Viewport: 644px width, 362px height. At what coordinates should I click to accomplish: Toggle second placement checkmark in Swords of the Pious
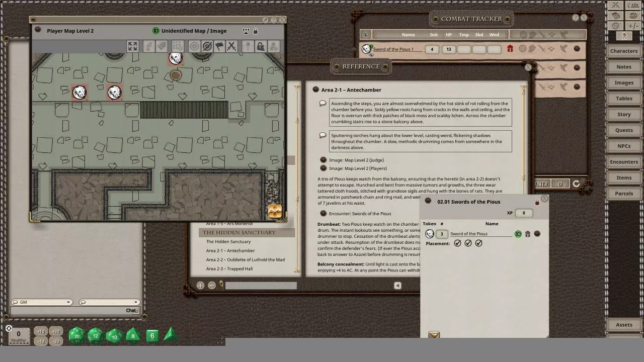(468, 243)
